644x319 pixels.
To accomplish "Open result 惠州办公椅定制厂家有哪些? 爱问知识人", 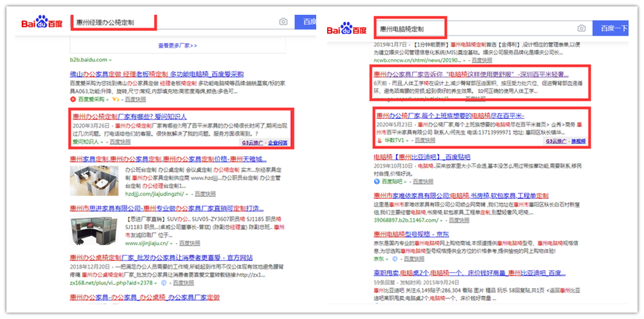I will (x=129, y=117).
